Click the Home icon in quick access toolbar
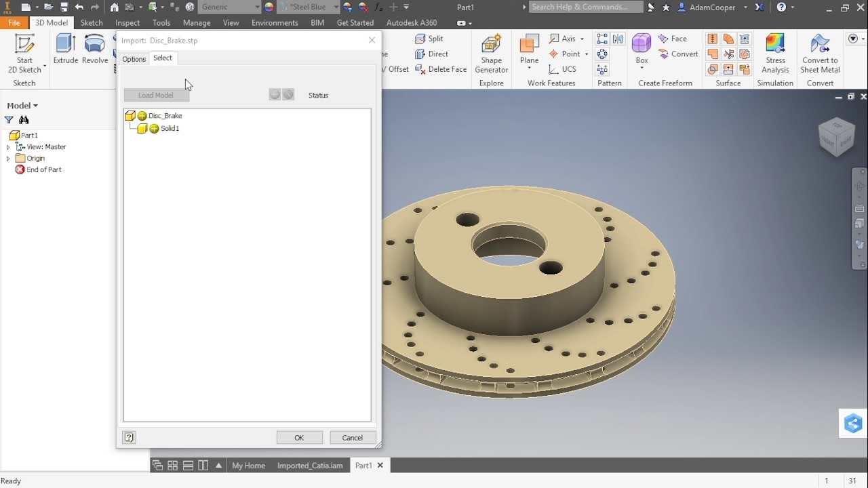Screen dimensions: 868x488 (114, 7)
